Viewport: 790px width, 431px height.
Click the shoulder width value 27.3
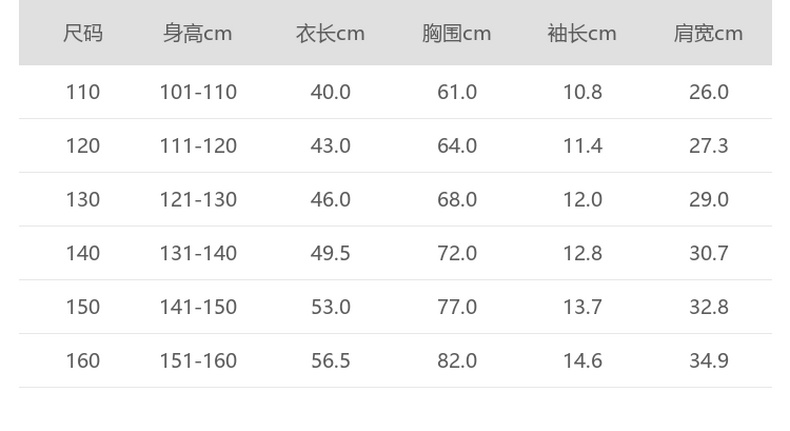tap(708, 146)
